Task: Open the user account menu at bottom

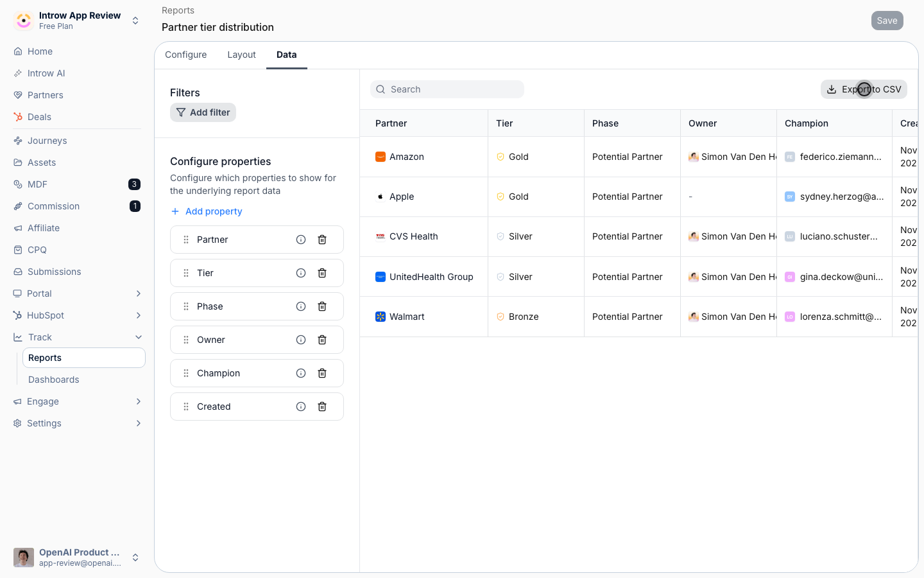Action: pyautogui.click(x=77, y=557)
